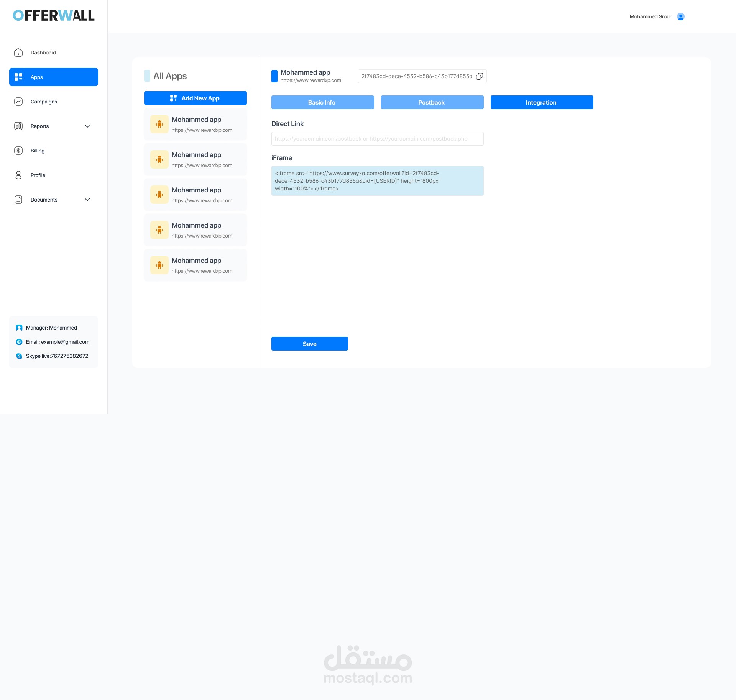Open Apps in the sidebar
Image resolution: width=736 pixels, height=700 pixels.
click(x=53, y=77)
